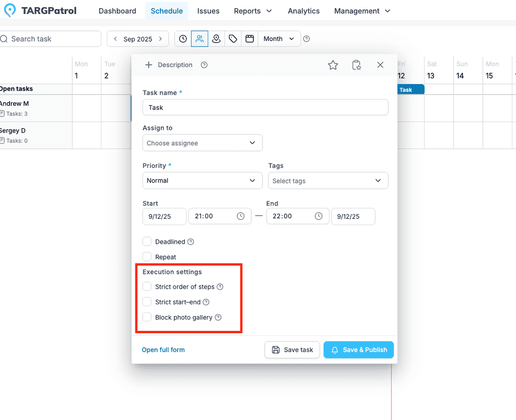Click the end time field 22:00
The width and height of the screenshot is (516, 420).
click(297, 216)
